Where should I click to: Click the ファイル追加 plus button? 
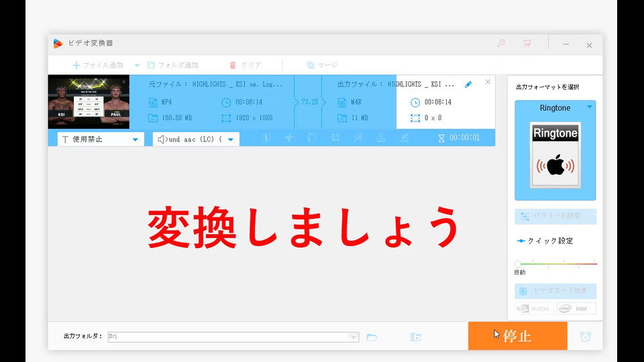tap(98, 65)
